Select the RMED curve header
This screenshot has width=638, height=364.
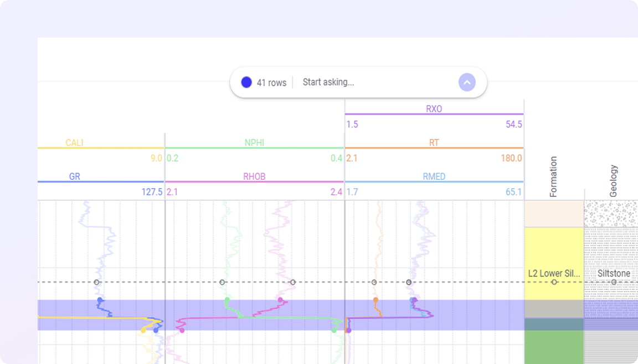[434, 176]
